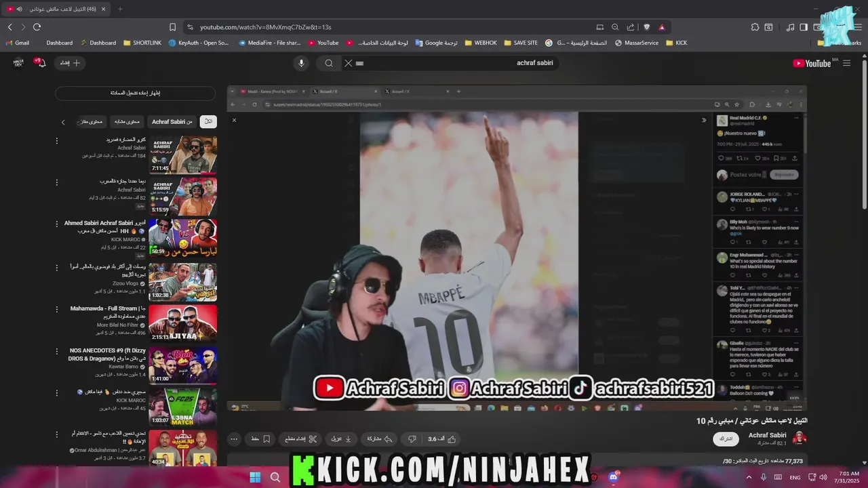Open the Mahamawda 2:15:13 thumbnail
868x488 pixels.
183,323
